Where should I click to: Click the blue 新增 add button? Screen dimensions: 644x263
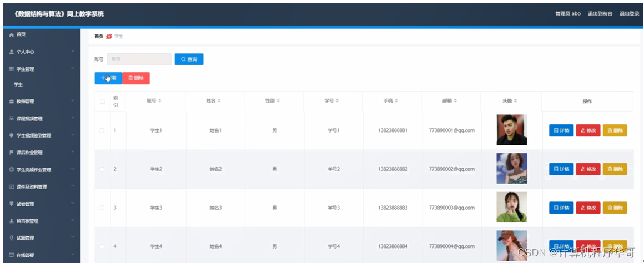[x=108, y=78]
